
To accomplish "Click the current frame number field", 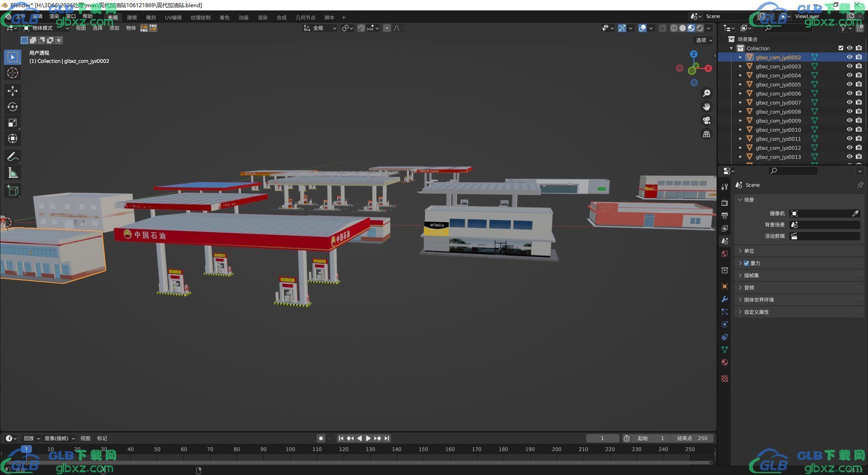I will (602, 438).
